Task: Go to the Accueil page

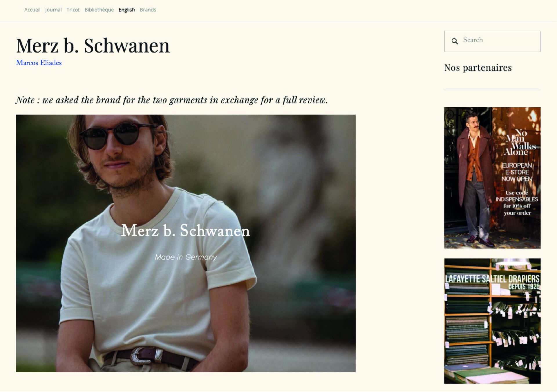Action: [32, 10]
